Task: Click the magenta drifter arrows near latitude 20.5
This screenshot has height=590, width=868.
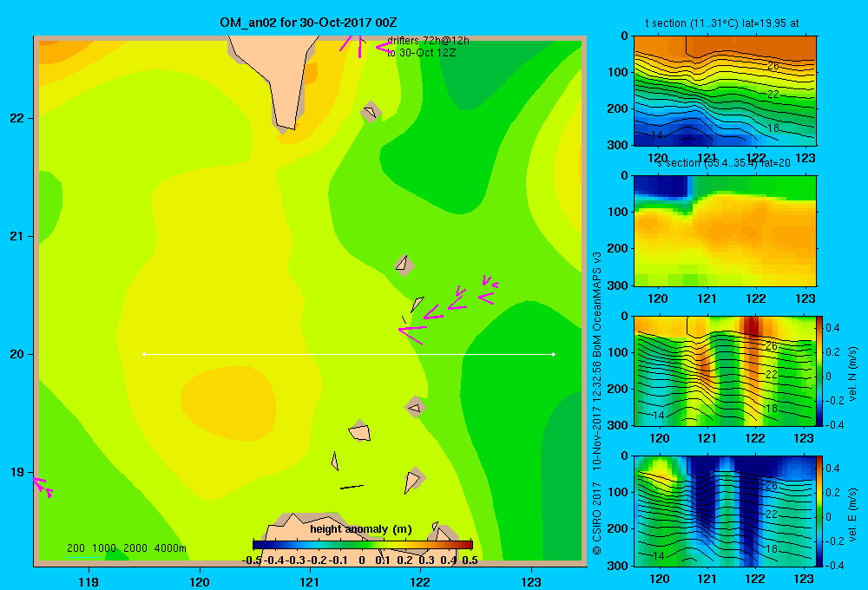Action: [x=449, y=311]
